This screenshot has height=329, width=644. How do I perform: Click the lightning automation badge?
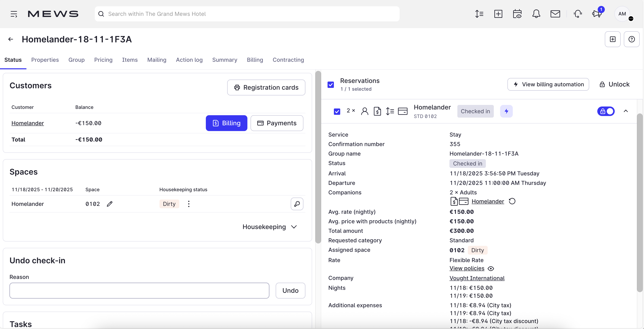[x=506, y=111]
